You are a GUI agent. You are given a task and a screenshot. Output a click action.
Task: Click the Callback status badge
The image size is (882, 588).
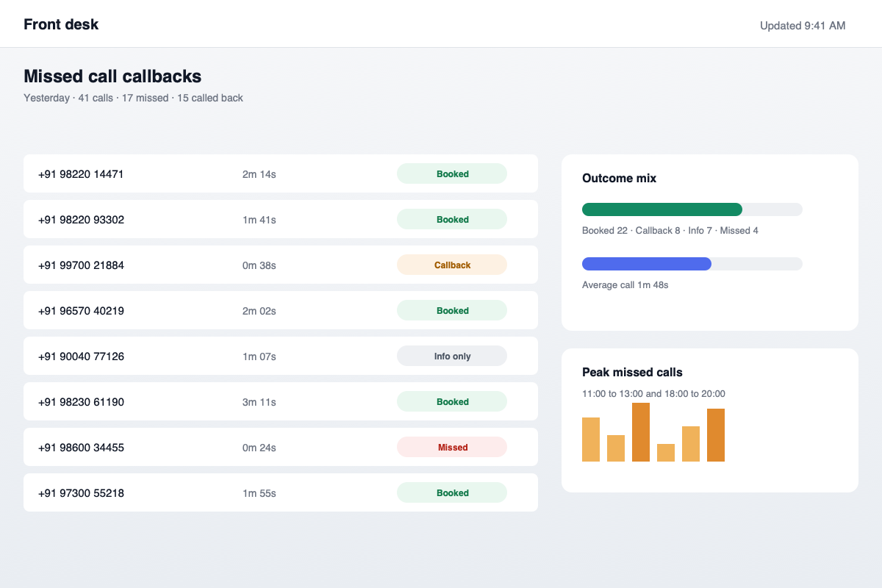pyautogui.click(x=452, y=265)
